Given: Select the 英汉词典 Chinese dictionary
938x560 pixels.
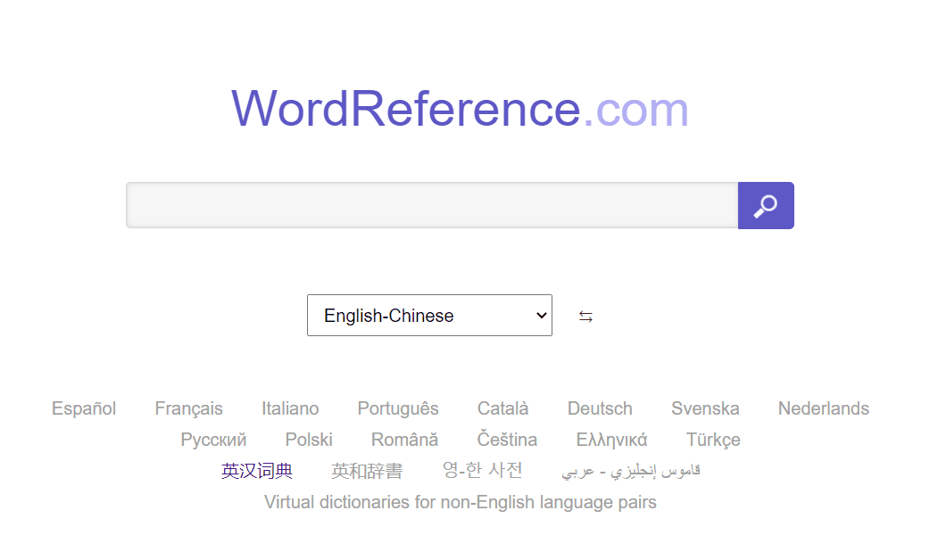Looking at the screenshot, I should point(257,470).
